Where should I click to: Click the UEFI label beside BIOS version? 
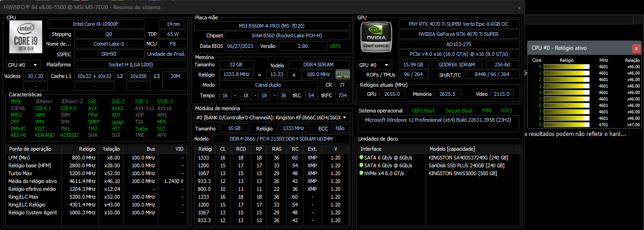point(335,46)
